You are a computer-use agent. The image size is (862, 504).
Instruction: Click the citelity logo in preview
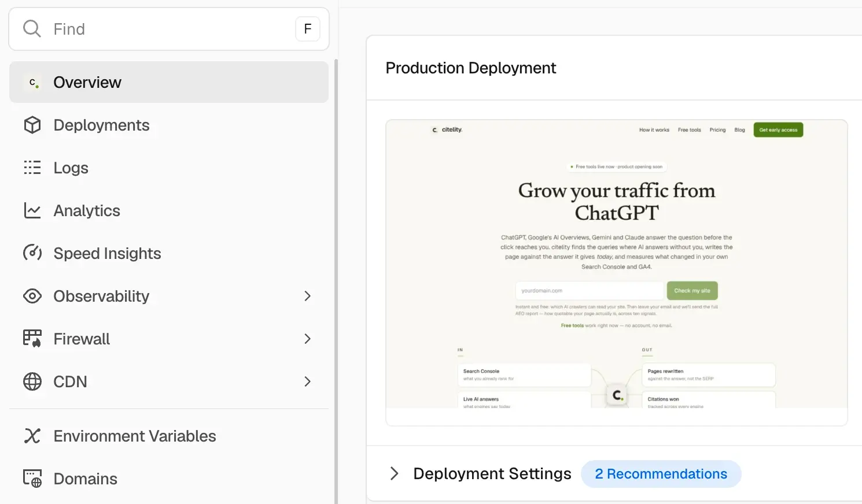click(447, 129)
